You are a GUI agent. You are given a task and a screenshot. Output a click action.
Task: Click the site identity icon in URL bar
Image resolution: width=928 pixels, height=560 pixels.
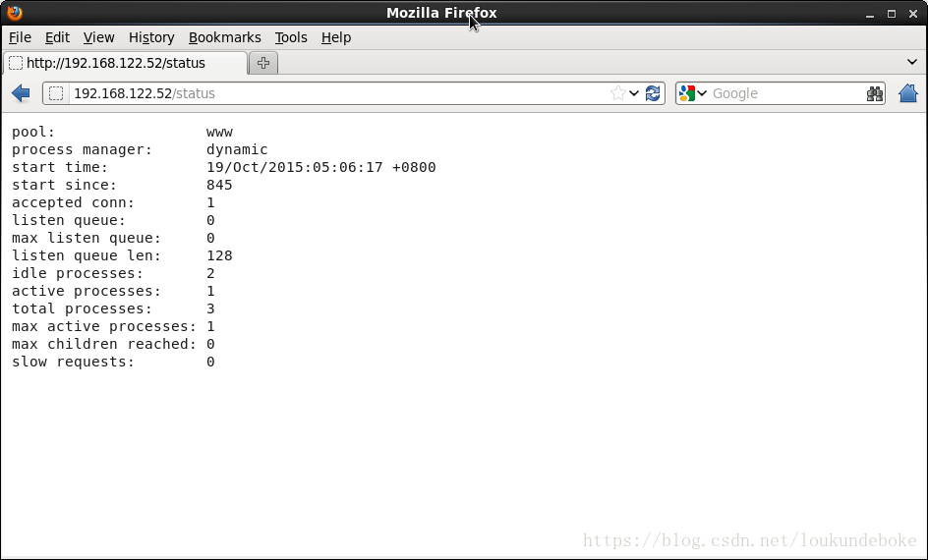(56, 93)
